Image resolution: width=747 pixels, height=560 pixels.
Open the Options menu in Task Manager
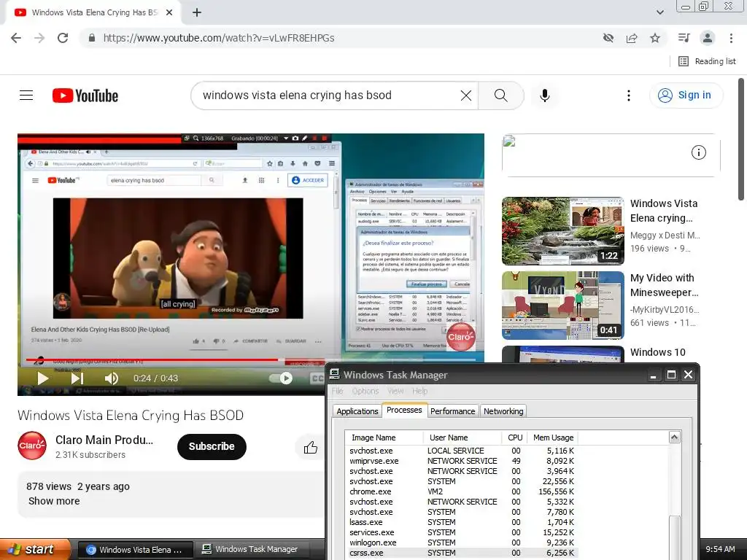(x=365, y=391)
